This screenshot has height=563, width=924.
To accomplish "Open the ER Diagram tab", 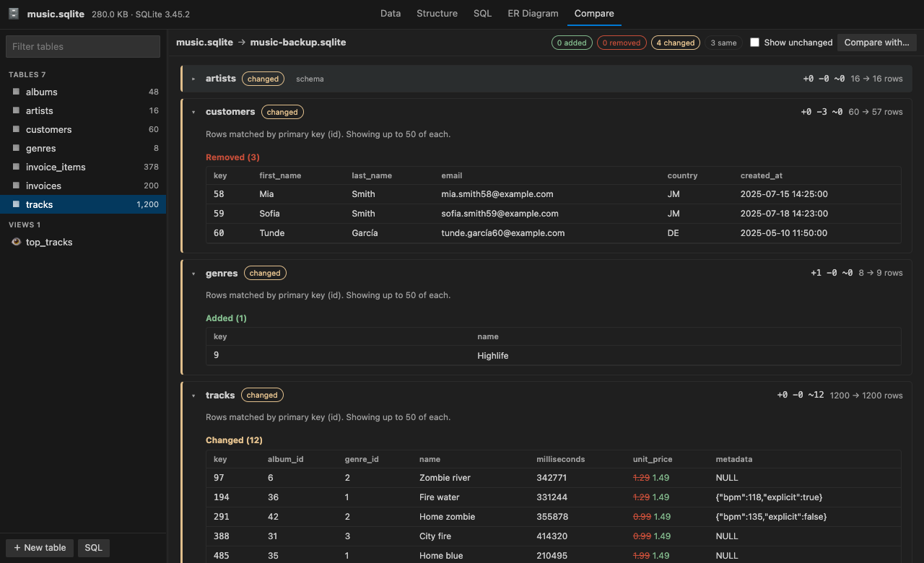I will tap(533, 14).
